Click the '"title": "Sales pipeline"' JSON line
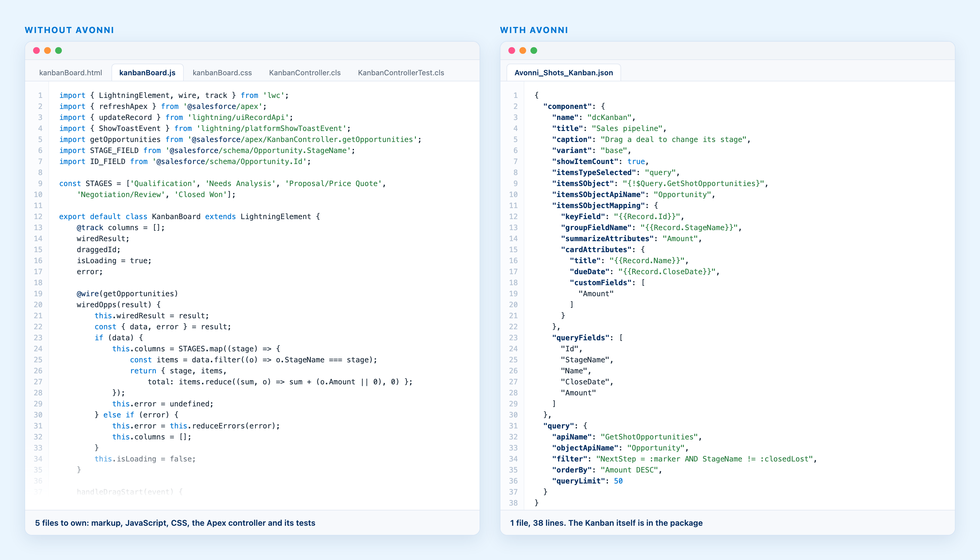This screenshot has width=980, height=560. tap(609, 129)
